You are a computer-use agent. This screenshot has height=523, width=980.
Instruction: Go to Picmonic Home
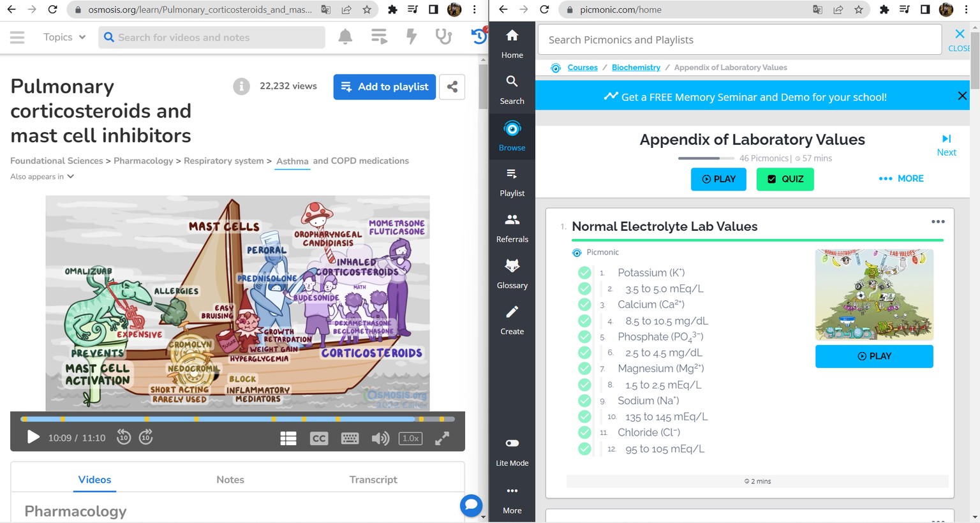click(x=512, y=44)
